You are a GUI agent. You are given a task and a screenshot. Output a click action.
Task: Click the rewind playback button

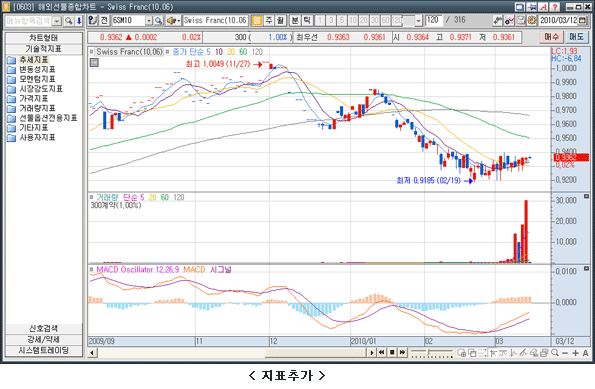[381, 353]
